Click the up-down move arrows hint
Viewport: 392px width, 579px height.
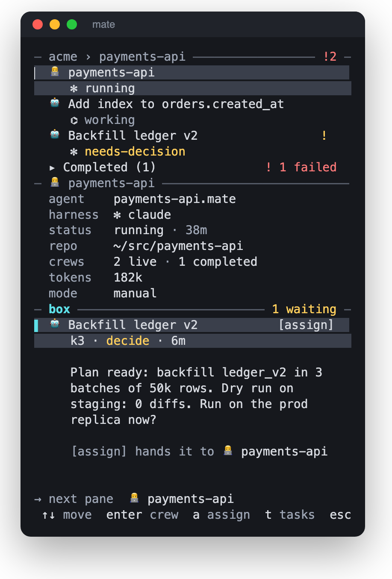coord(67,515)
